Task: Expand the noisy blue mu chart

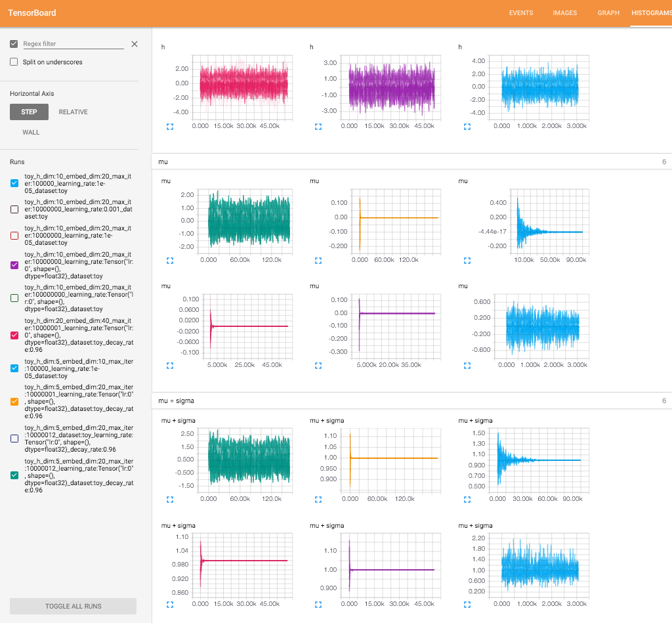Action: click(467, 366)
